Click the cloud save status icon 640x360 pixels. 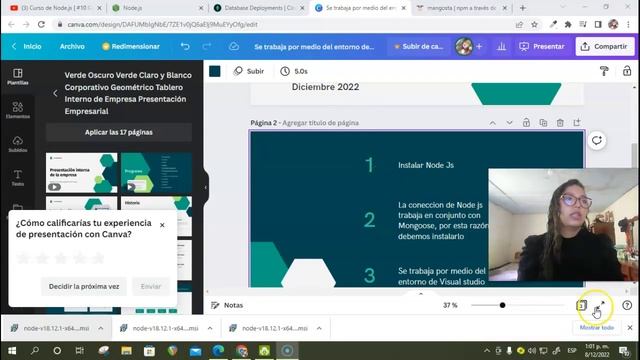(234, 47)
